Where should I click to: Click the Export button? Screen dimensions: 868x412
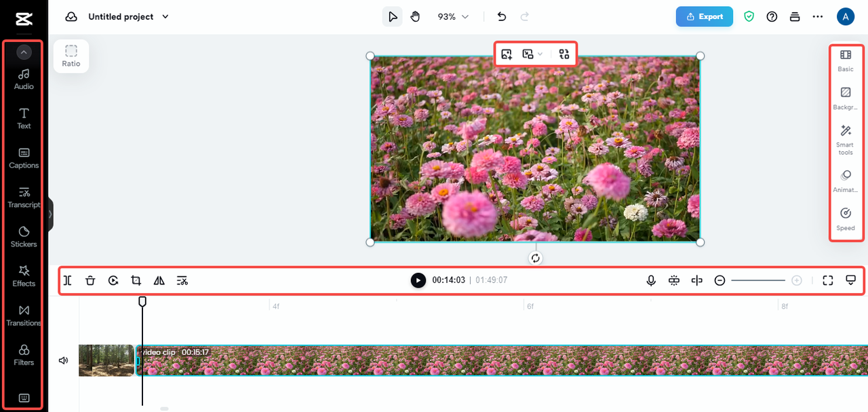pos(705,17)
